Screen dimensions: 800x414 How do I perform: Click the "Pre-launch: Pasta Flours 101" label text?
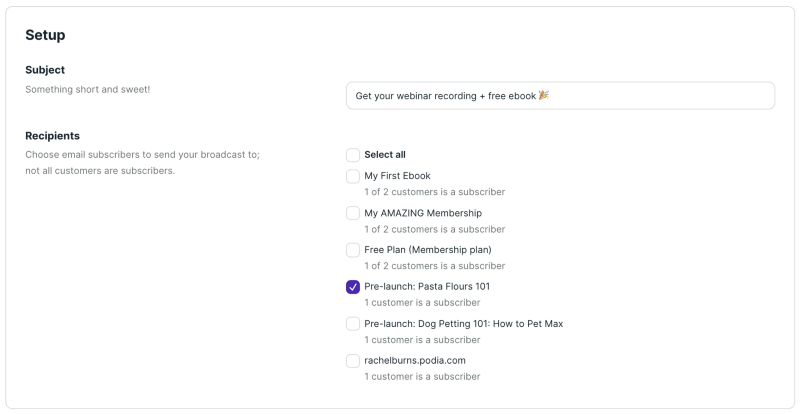coord(427,287)
